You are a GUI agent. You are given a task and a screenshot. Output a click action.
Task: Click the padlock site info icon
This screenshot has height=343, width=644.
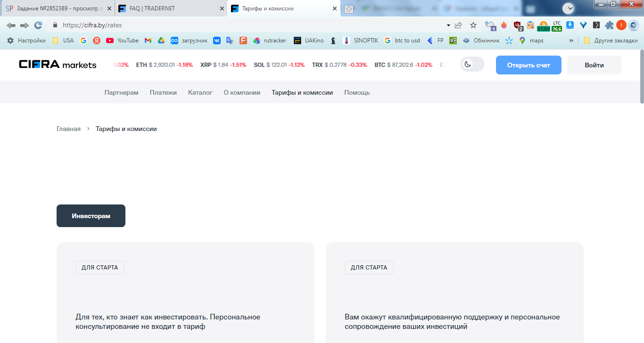(55, 25)
